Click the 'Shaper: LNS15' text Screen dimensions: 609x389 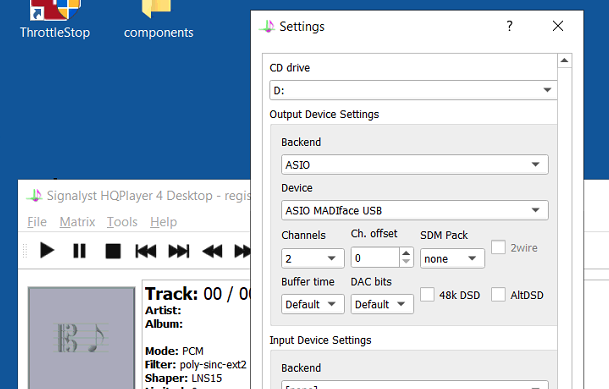coord(183,378)
